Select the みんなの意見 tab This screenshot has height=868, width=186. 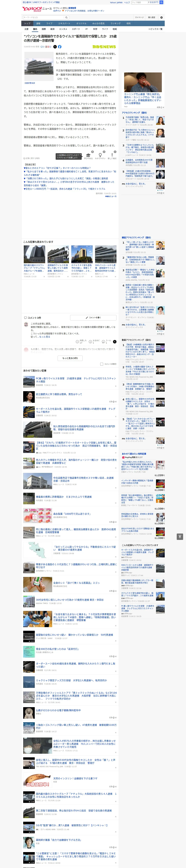(99, 23)
